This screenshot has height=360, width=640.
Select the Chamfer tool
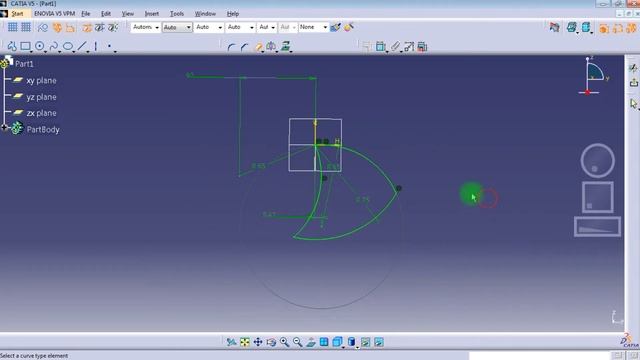244,47
